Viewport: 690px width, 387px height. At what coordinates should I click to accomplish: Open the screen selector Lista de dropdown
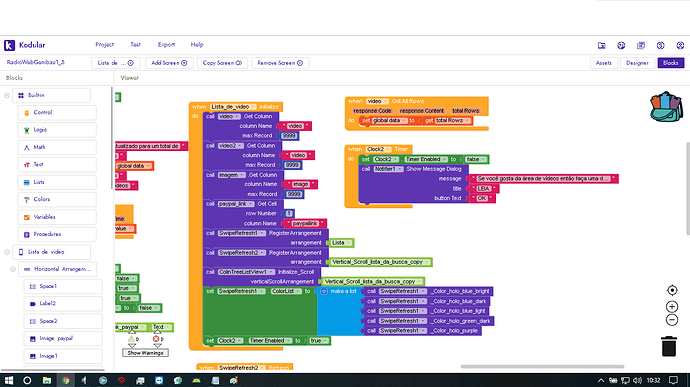pyautogui.click(x=116, y=63)
